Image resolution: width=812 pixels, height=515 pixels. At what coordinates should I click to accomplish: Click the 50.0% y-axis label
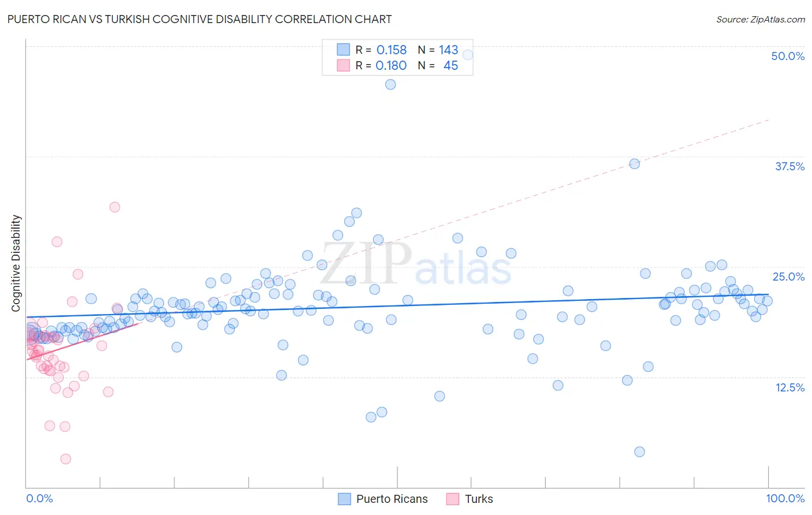pyautogui.click(x=788, y=56)
